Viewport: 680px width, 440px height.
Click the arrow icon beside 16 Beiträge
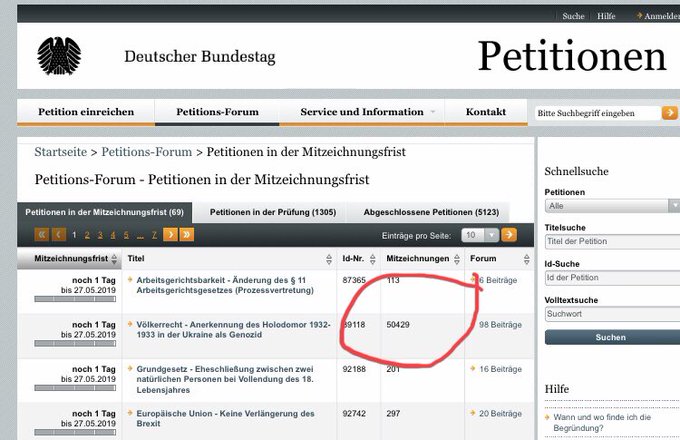473,368
